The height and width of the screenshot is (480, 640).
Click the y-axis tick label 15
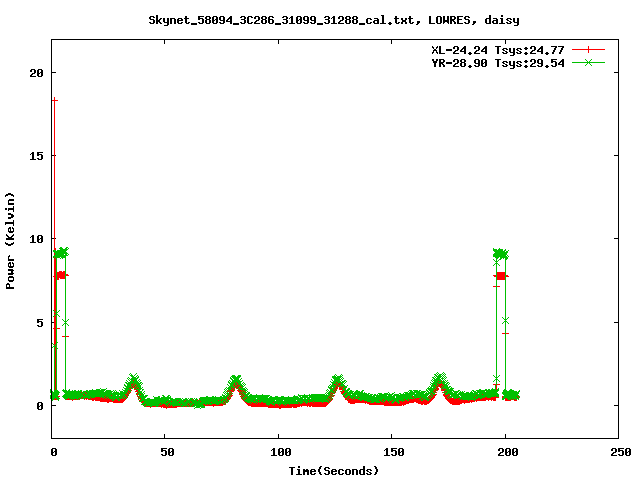tap(36, 156)
